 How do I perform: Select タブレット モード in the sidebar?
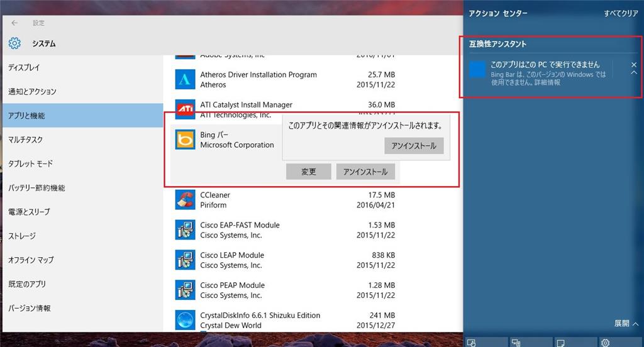pyautogui.click(x=82, y=164)
